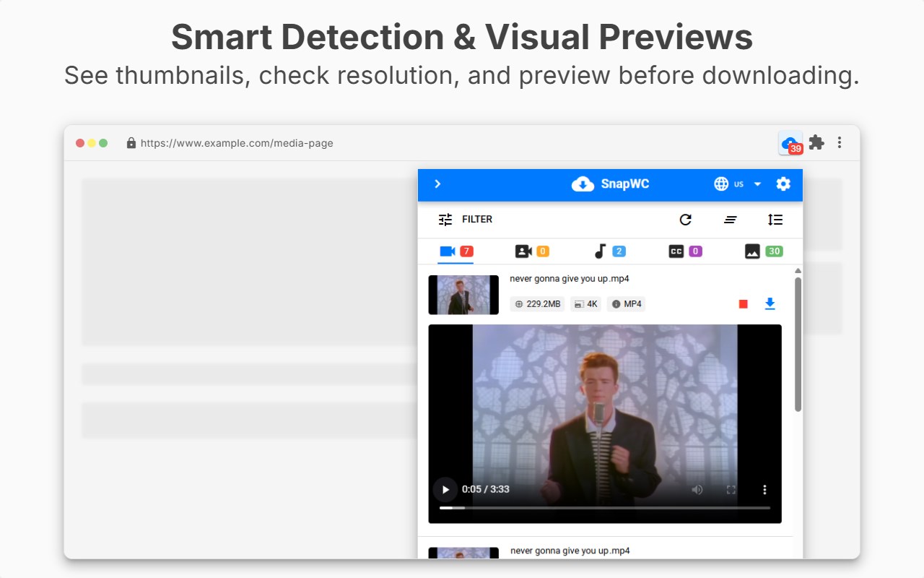Click the SnapWC extension icon with 39 badge
924x578 pixels.
(x=790, y=143)
